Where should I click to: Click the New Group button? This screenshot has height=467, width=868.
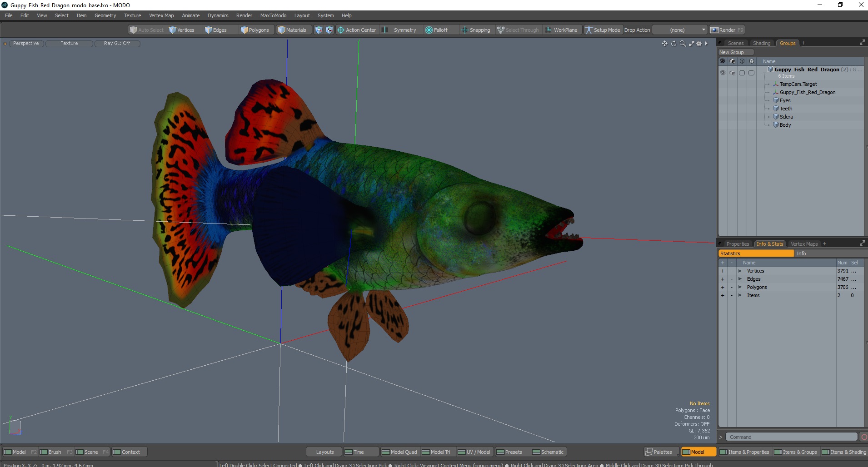[x=735, y=52]
